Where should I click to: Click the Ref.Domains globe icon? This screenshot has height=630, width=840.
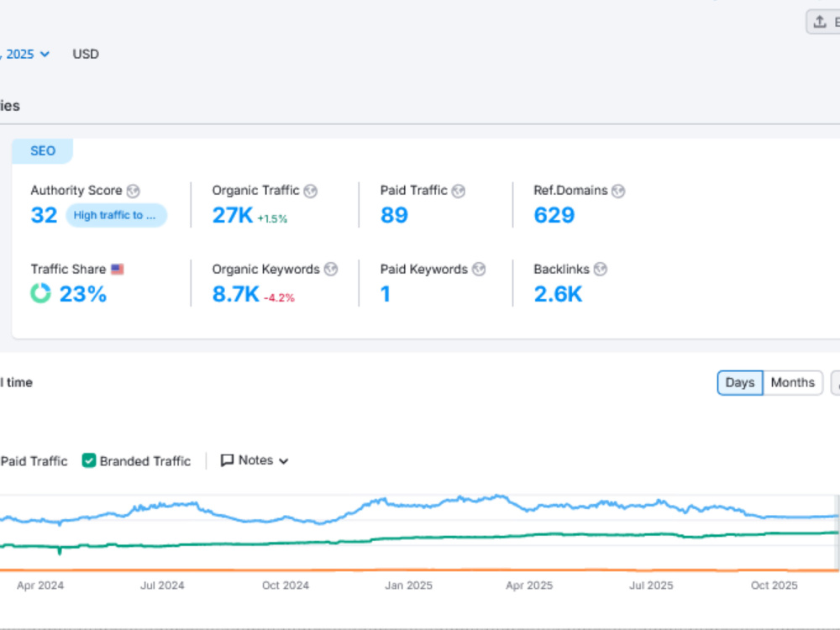coord(618,191)
